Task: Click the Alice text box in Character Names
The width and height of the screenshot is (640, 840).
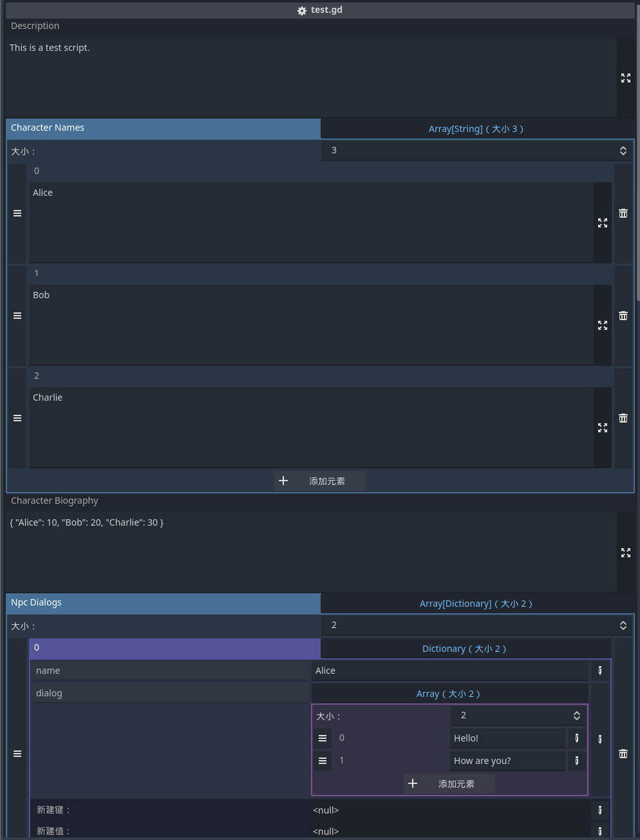Action: tap(310, 222)
